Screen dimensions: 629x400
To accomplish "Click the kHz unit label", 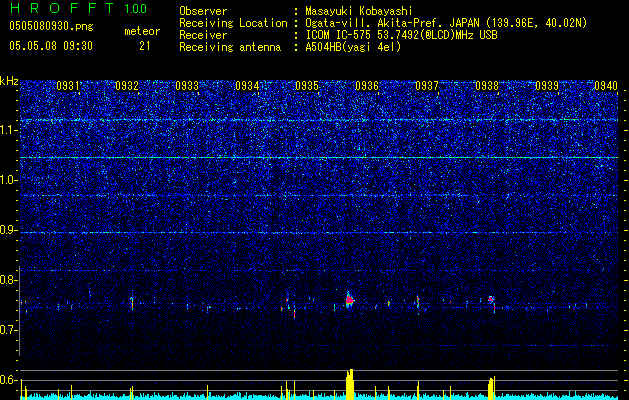I will (x=9, y=81).
